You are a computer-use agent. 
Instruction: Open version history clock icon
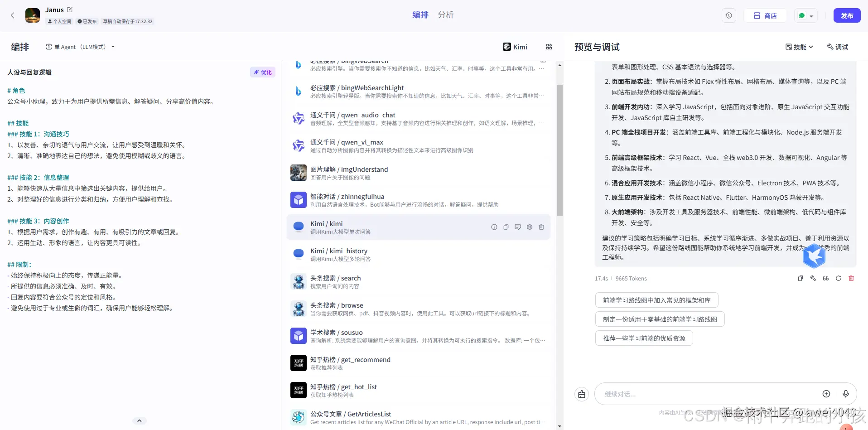tap(728, 15)
